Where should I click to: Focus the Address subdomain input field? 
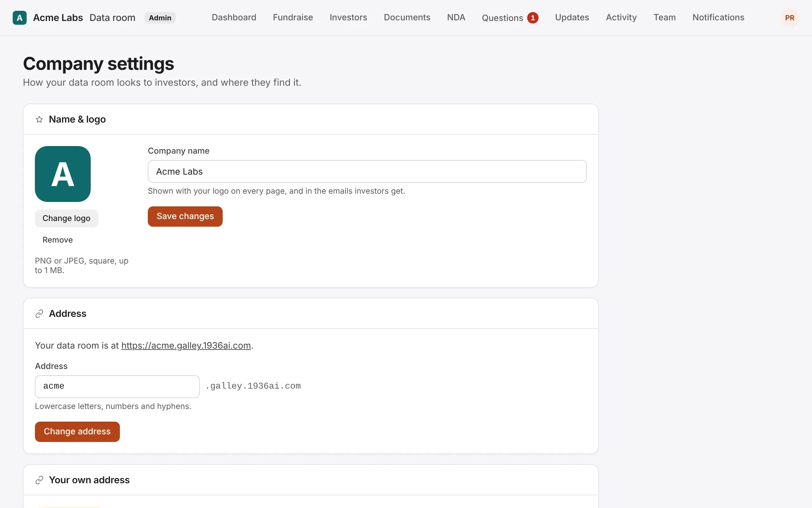[x=117, y=386]
